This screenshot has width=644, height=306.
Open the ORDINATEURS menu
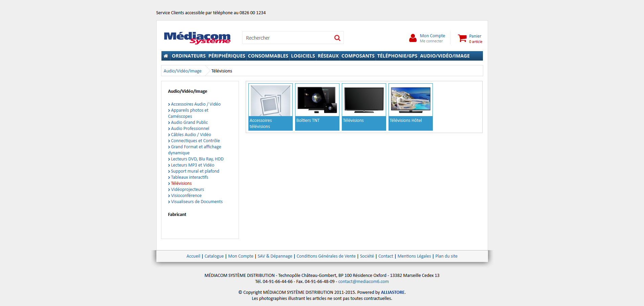[x=188, y=56]
